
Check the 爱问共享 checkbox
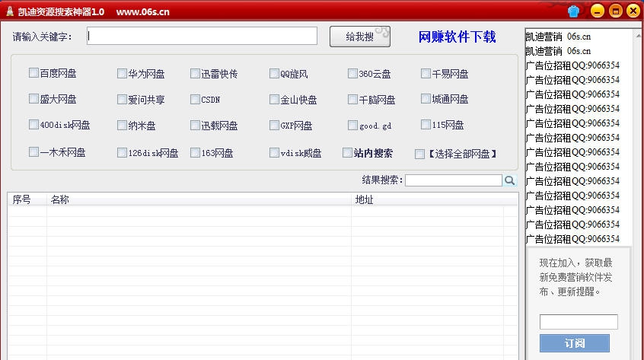(122, 100)
